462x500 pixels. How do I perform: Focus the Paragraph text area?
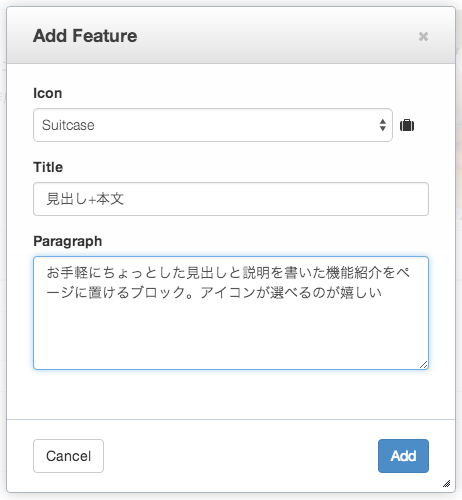click(x=231, y=313)
